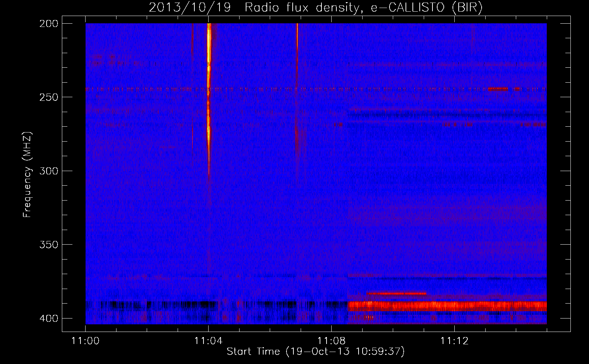The width and height of the screenshot is (589, 364).
Task: Click the 11:08 time tick label
Action: [x=331, y=341]
